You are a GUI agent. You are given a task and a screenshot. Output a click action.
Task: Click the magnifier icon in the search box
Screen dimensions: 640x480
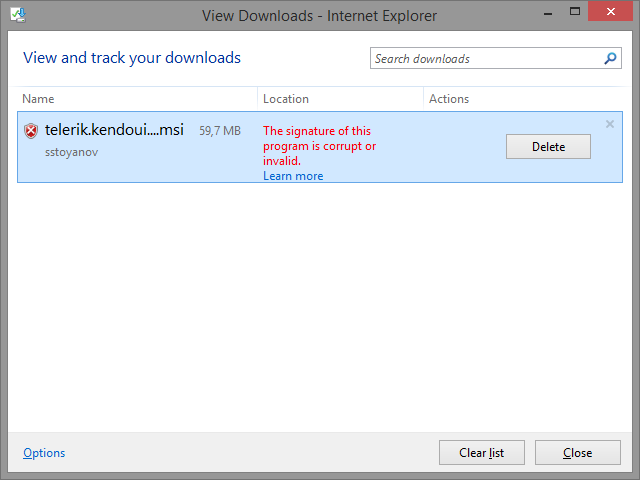click(610, 59)
